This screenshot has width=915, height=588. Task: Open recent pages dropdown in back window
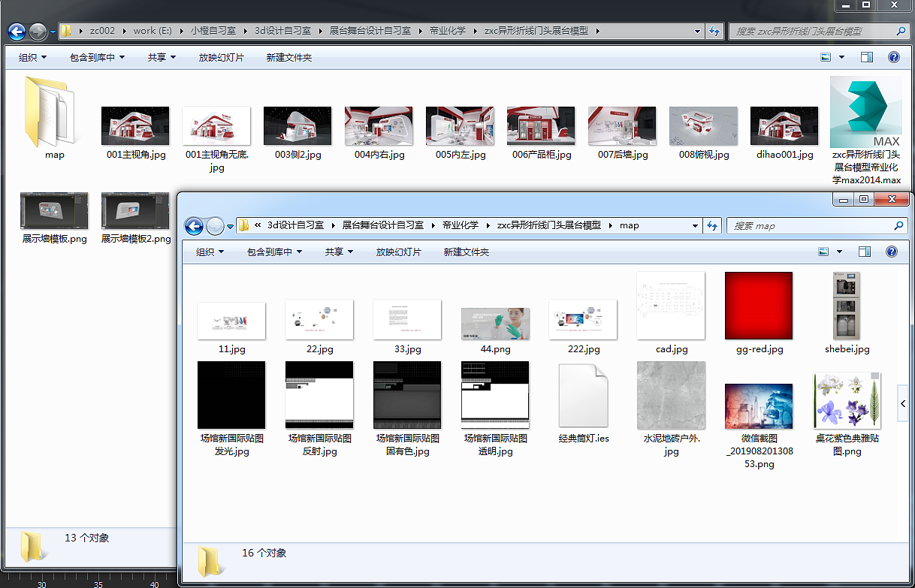pos(53,32)
